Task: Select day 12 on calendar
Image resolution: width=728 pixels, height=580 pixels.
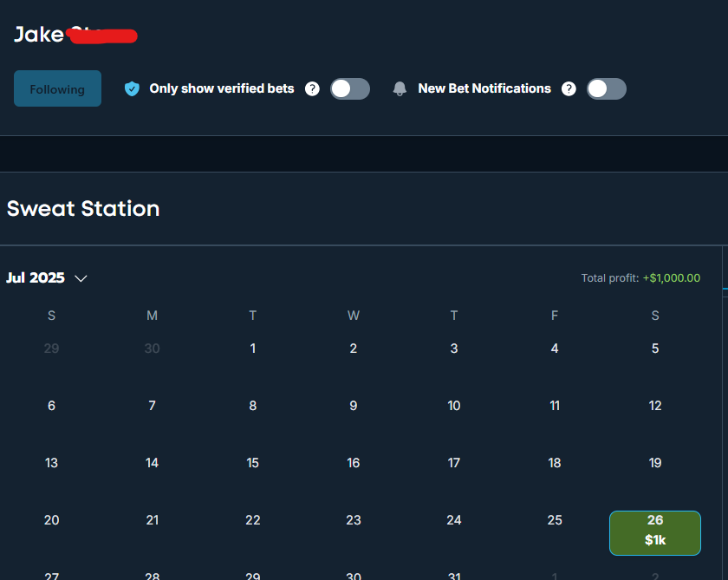Action: tap(655, 406)
